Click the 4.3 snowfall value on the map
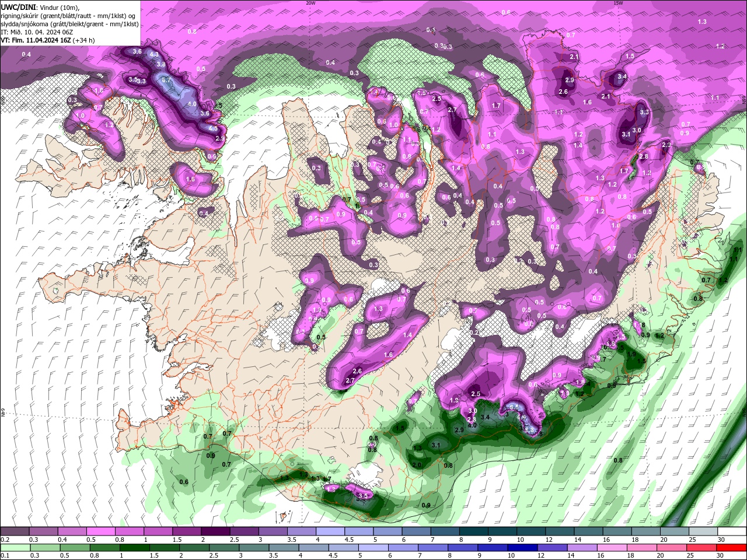Image resolution: width=747 pixels, height=560 pixels. coord(154,54)
